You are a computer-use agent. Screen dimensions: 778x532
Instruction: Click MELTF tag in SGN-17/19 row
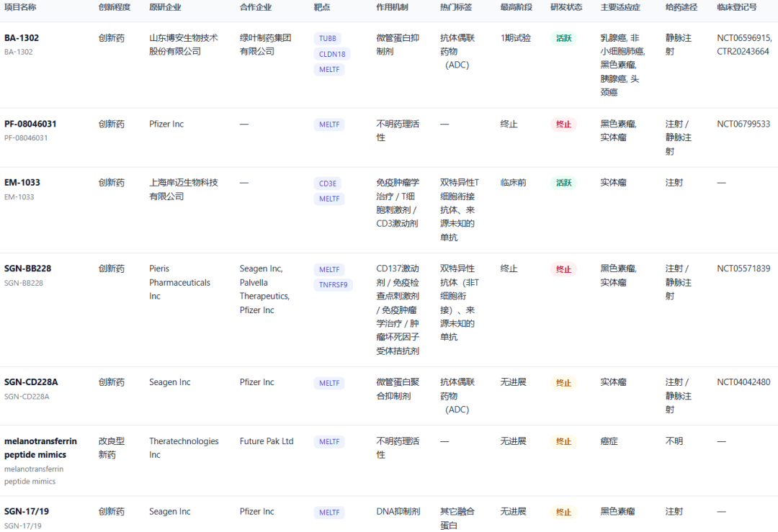coord(329,512)
